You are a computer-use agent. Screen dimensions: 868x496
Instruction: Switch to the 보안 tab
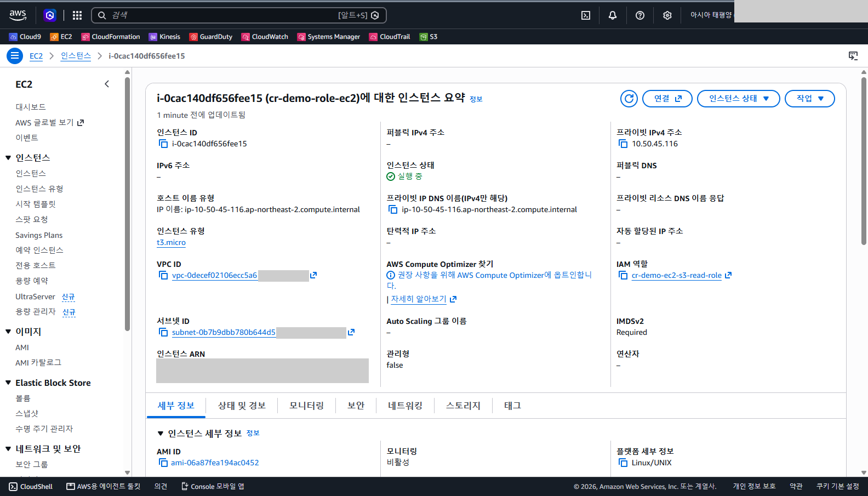click(x=356, y=406)
